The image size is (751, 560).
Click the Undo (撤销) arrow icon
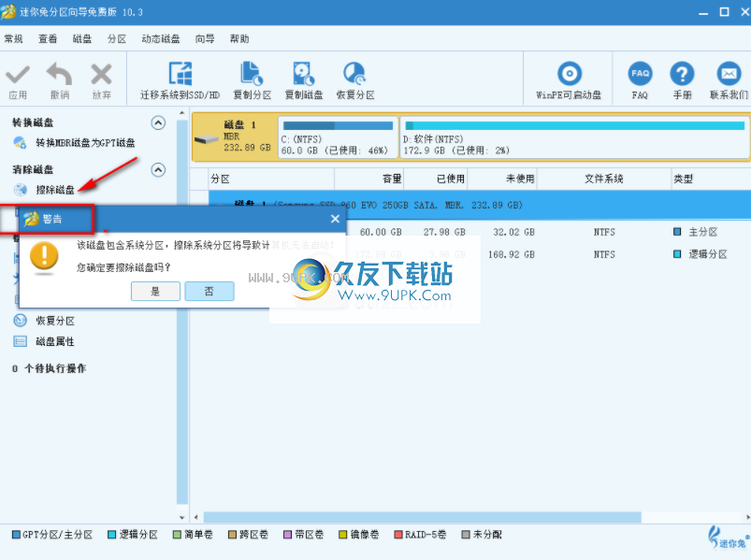click(60, 74)
